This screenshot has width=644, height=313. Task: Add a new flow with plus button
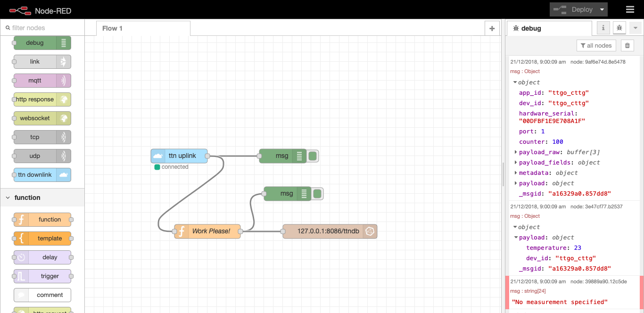pos(492,28)
